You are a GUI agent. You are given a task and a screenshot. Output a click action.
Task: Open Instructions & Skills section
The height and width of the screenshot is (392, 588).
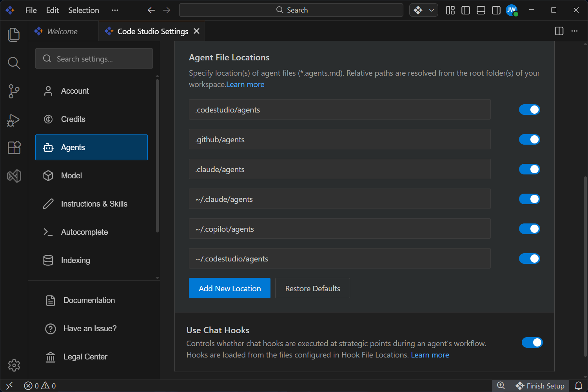click(x=91, y=204)
